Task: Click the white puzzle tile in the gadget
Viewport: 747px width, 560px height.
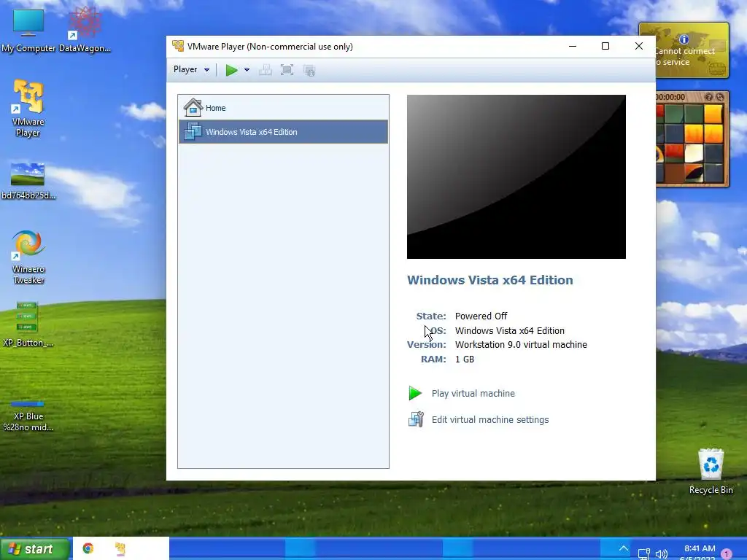Action: tap(694, 153)
